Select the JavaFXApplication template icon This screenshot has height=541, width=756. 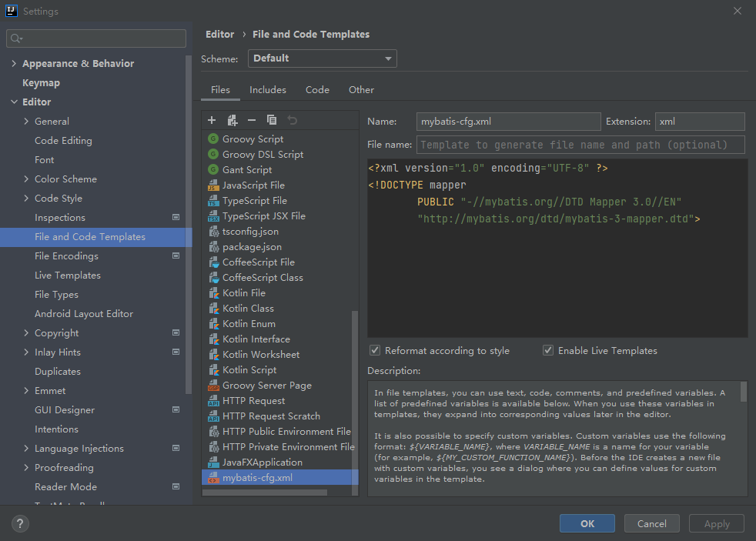click(213, 463)
